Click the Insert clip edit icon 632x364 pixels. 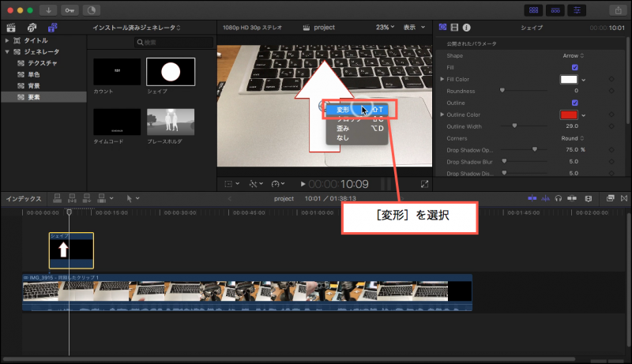tap(72, 198)
